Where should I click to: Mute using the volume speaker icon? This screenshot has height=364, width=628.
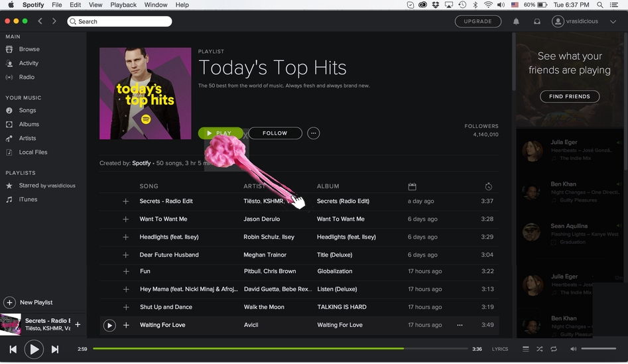574,349
